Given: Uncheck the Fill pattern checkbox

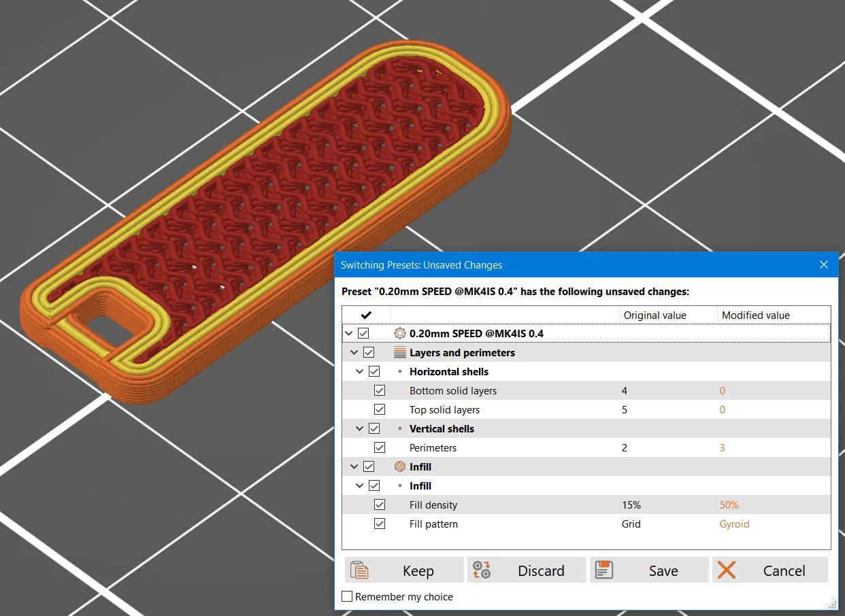Looking at the screenshot, I should [x=380, y=524].
